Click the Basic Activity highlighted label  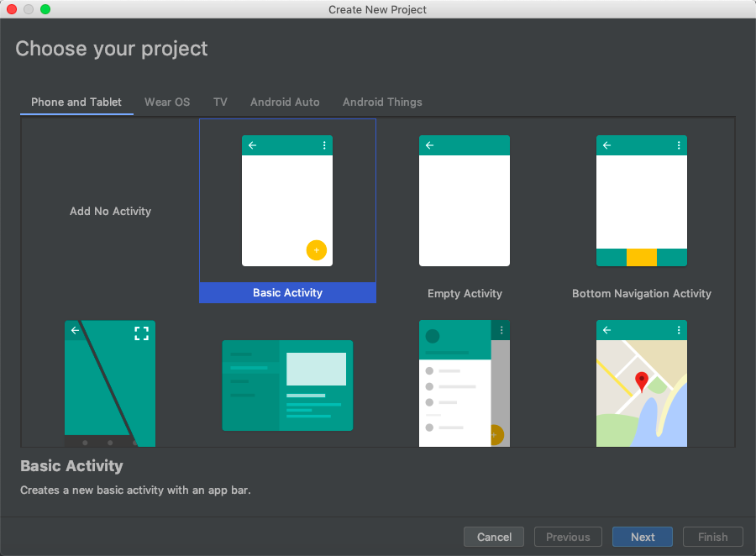point(287,293)
